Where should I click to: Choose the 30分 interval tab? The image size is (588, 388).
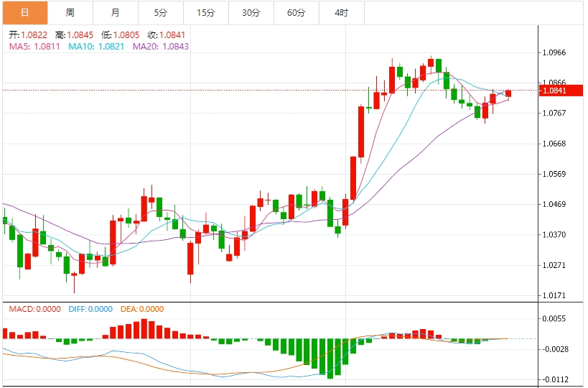tap(251, 13)
